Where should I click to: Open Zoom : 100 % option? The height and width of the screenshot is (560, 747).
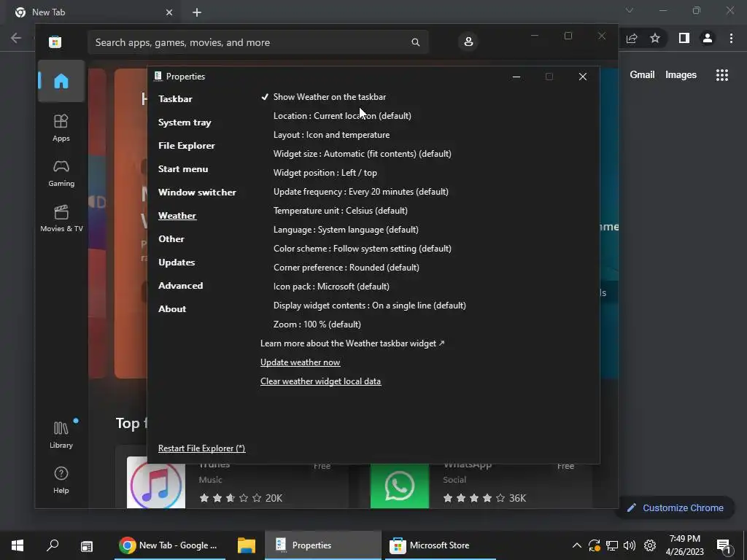click(317, 324)
